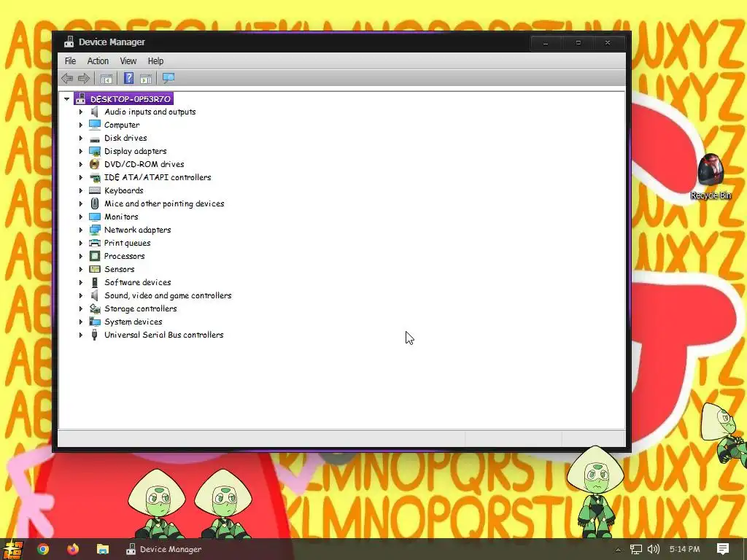Screen dimensions: 747x560
Task: Click the Mice and other pointing devices icon
Action: tap(95, 203)
